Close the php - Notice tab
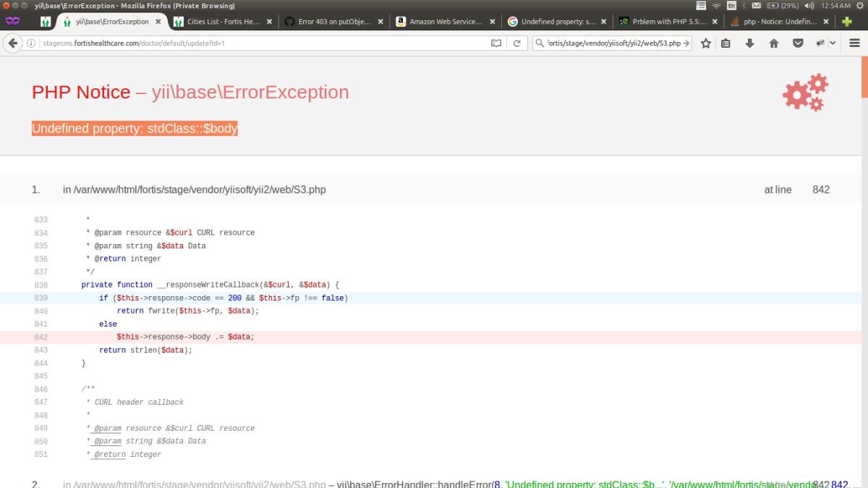 point(826,22)
